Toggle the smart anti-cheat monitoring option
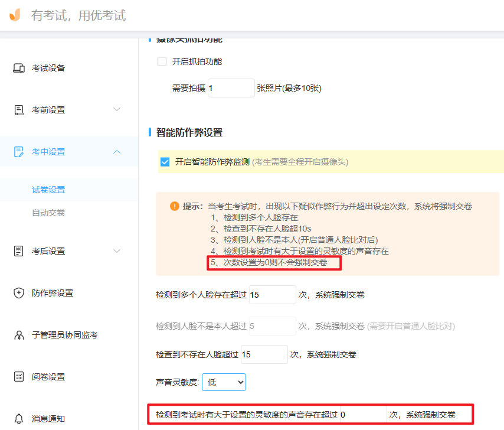Viewport: 504px width, 430px height. click(x=165, y=162)
